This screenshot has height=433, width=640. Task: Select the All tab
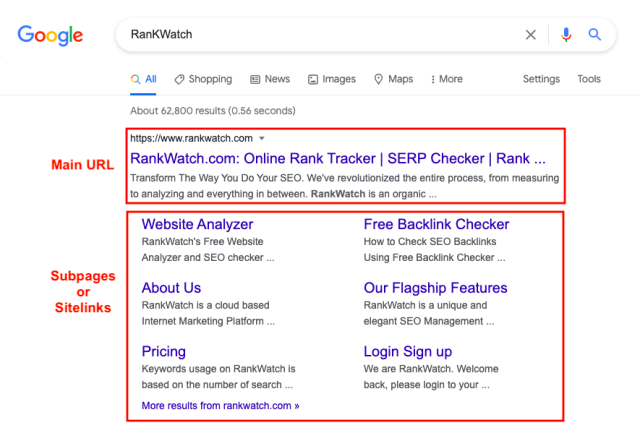[x=143, y=79]
